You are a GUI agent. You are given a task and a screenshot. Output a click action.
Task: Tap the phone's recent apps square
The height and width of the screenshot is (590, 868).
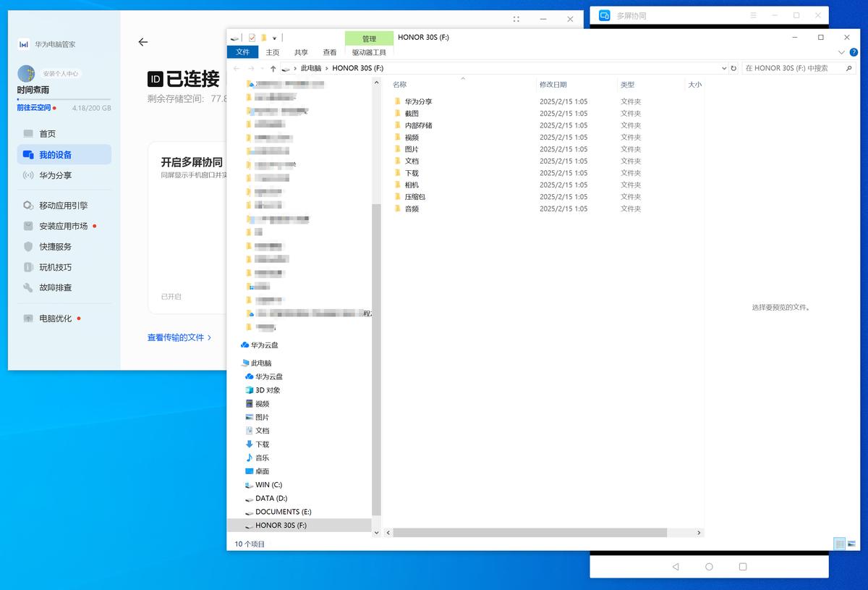point(743,567)
